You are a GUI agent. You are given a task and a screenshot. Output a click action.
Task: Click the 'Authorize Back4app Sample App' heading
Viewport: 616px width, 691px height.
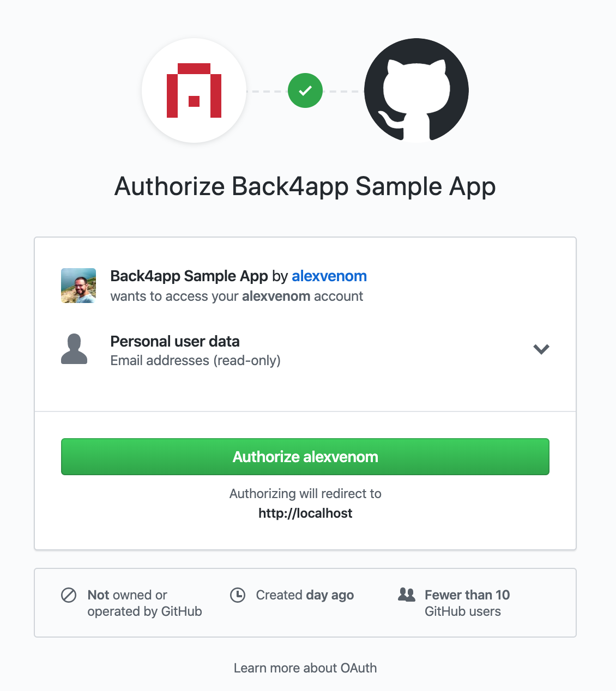(304, 186)
